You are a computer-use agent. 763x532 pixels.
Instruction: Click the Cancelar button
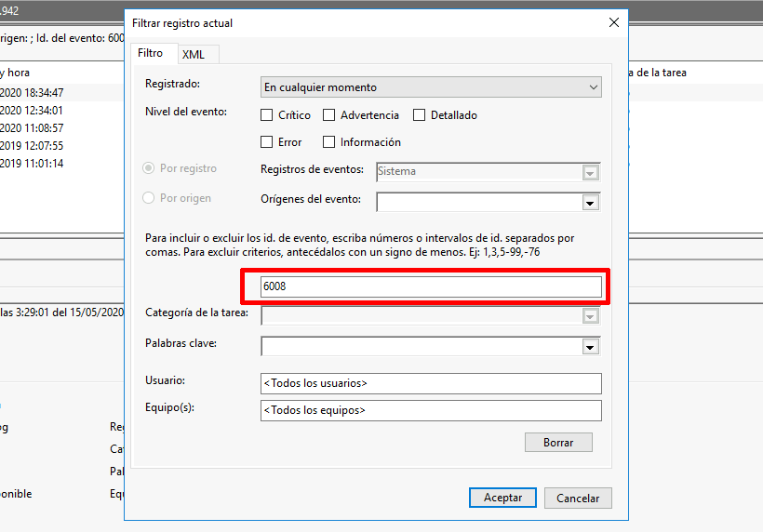coord(578,498)
